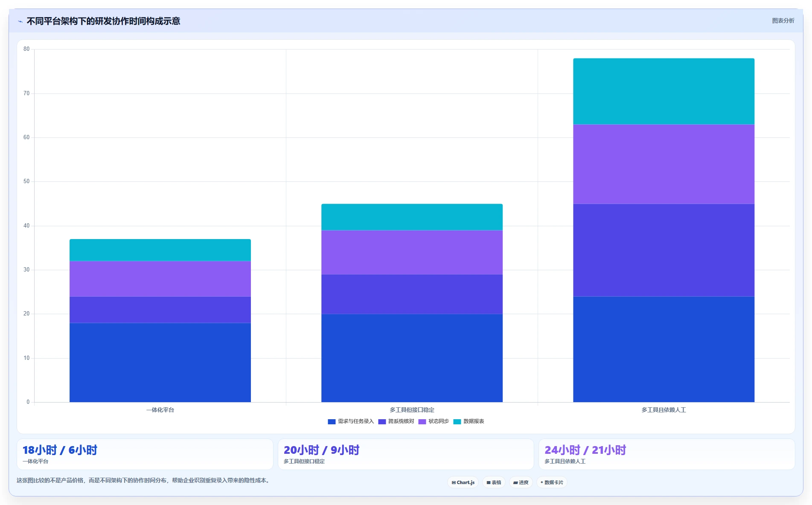
Task: Click the 一体化平台 bar's teal top segment
Action: (160, 250)
